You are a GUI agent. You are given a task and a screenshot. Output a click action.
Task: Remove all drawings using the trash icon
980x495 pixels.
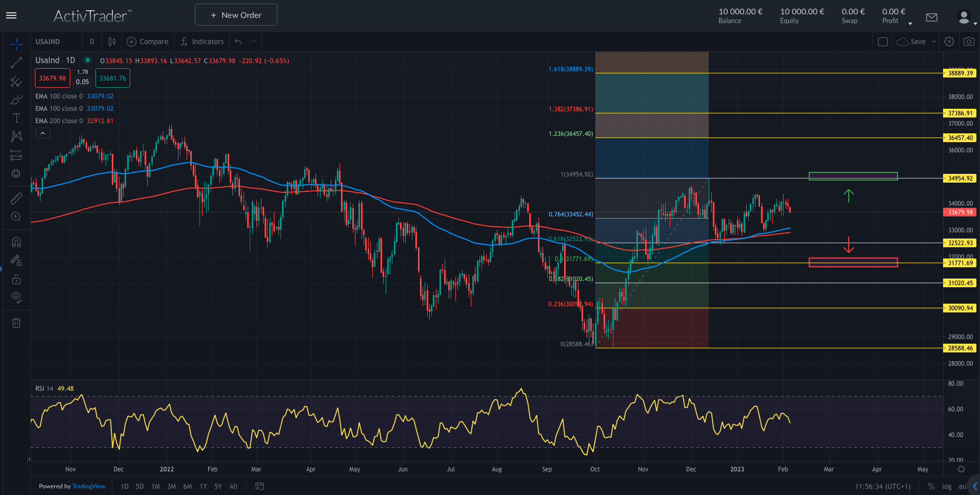16,322
